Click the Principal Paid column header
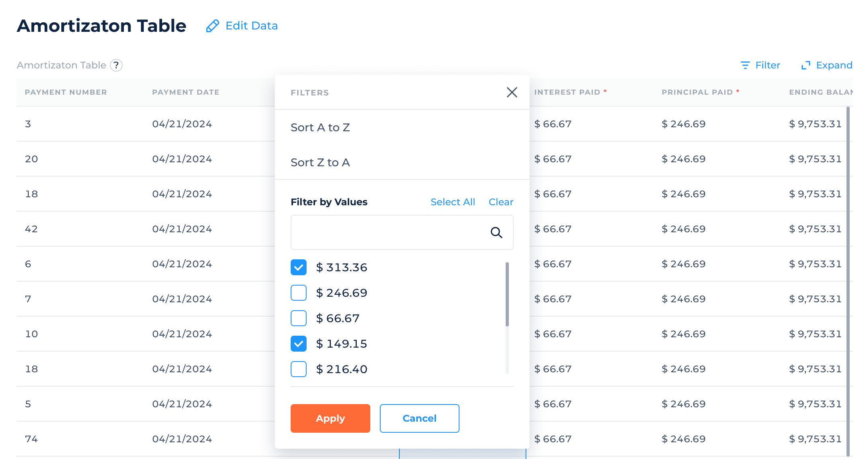The width and height of the screenshot is (868, 459). (697, 92)
